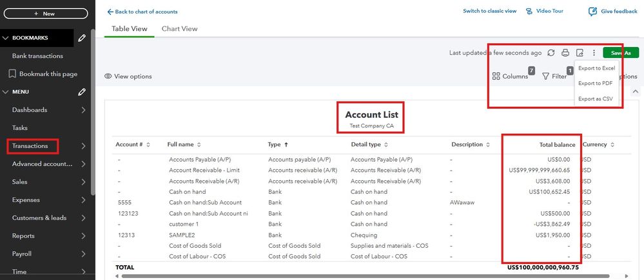Expand the Transactions submenu
The image size is (644, 280).
(x=84, y=146)
